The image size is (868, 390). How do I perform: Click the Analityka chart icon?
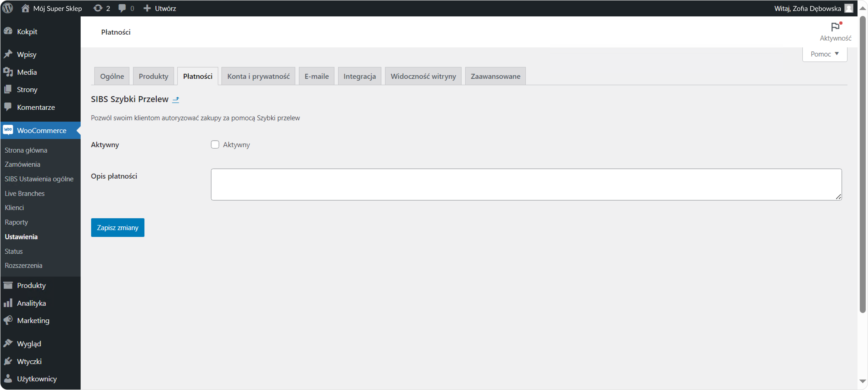pos(8,303)
